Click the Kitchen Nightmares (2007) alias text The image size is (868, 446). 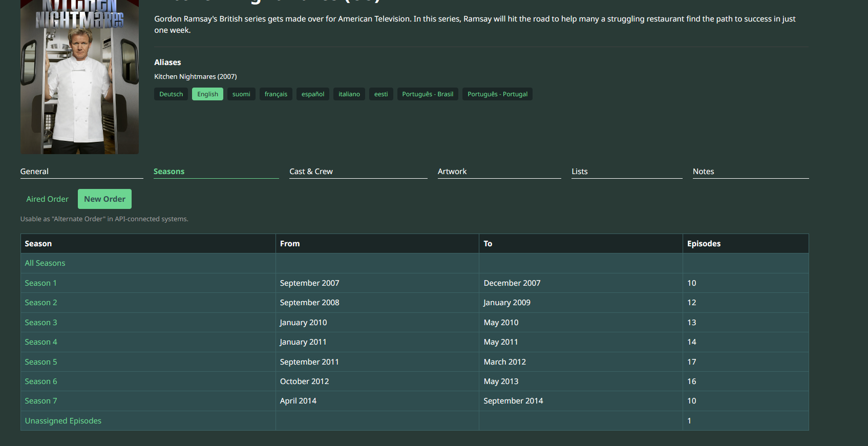click(196, 77)
